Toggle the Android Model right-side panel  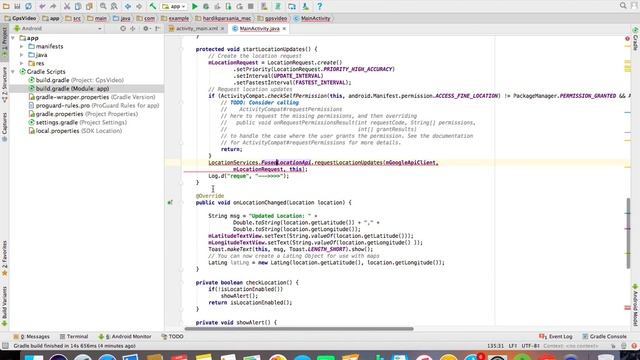[x=636, y=305]
